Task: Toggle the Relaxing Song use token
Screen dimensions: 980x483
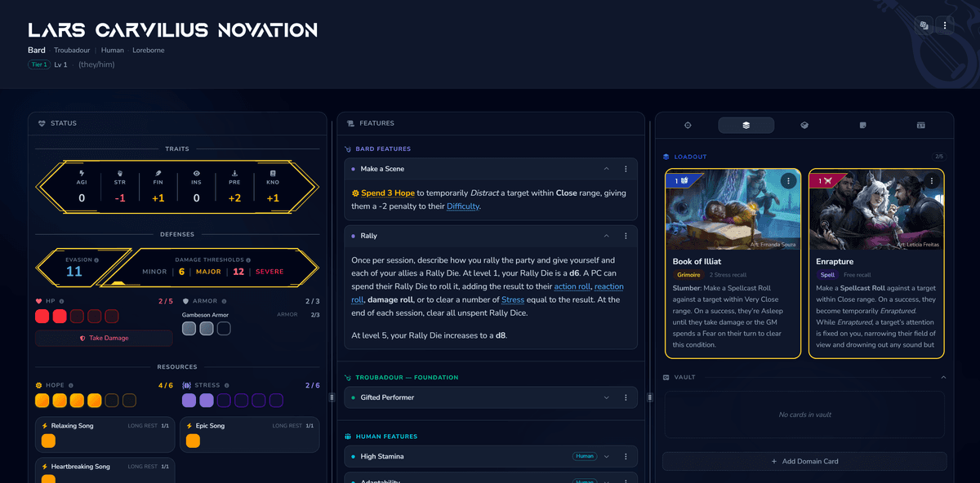Action: point(48,441)
